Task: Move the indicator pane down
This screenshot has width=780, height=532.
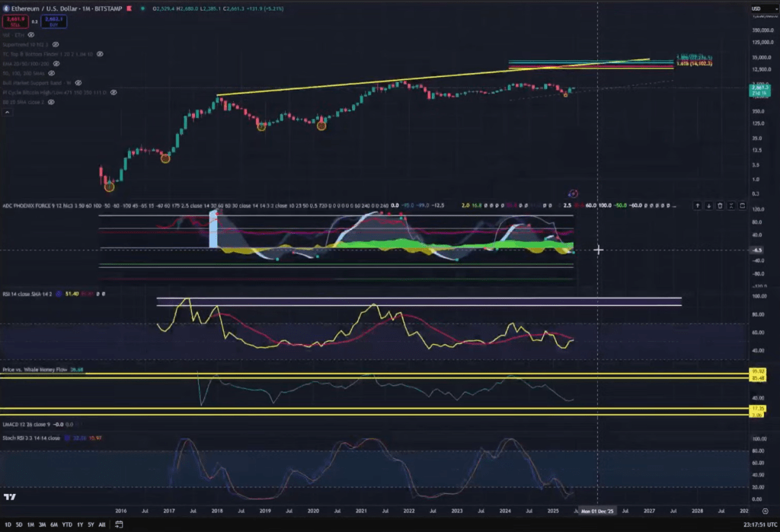Action: point(708,205)
